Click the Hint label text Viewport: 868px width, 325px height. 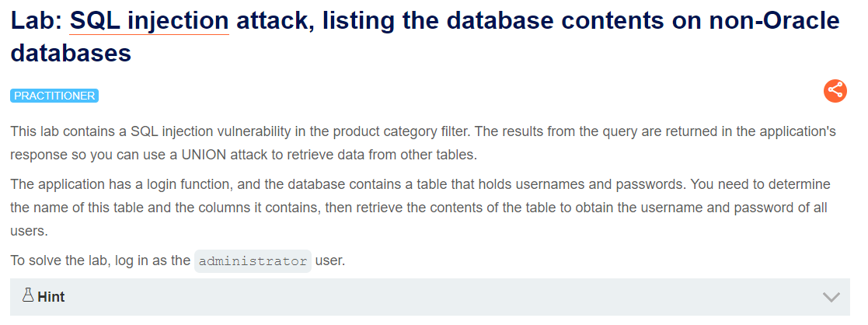point(51,297)
